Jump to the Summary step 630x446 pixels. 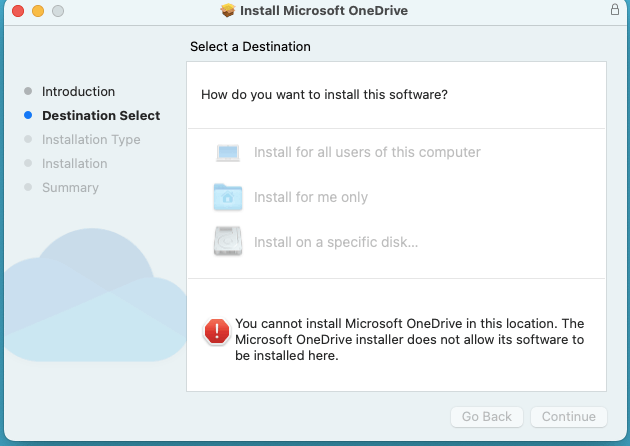click(70, 188)
